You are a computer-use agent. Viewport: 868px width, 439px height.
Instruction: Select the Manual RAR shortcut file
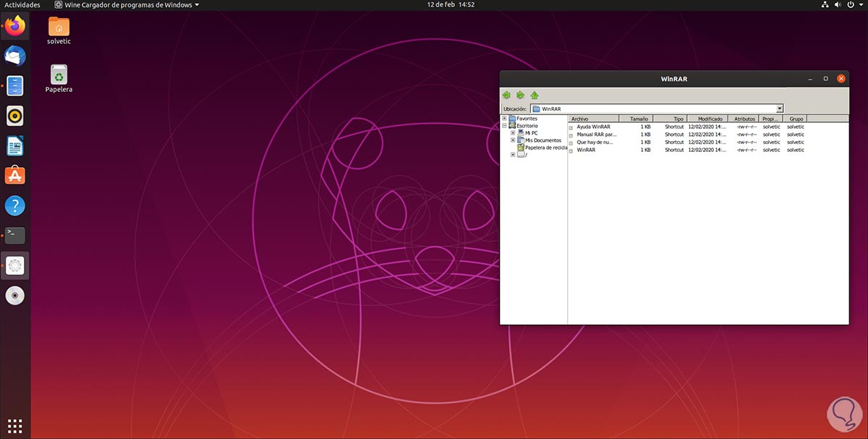[596, 135]
